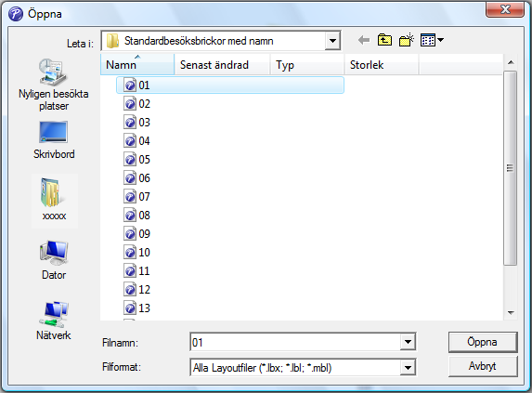Expand the Filnamn dropdown arrow
The height and width of the screenshot is (393, 532).
click(x=408, y=342)
